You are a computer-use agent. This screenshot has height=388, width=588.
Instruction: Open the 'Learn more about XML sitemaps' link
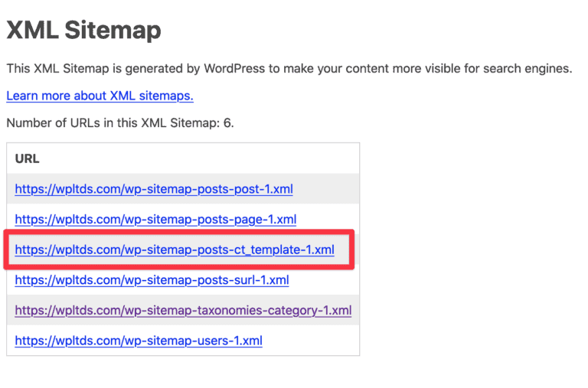100,96
